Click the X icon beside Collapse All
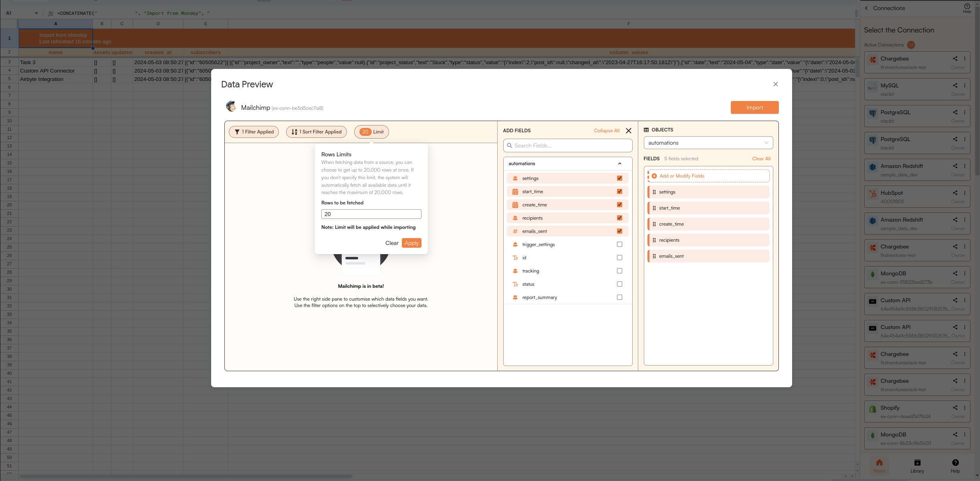Image resolution: width=980 pixels, height=481 pixels. coord(629,131)
